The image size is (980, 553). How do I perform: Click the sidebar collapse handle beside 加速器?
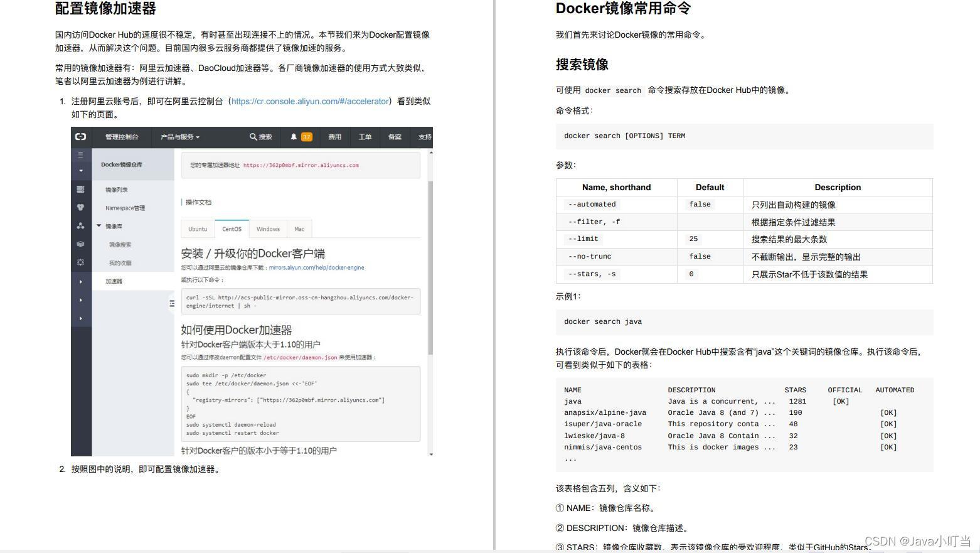(x=171, y=303)
